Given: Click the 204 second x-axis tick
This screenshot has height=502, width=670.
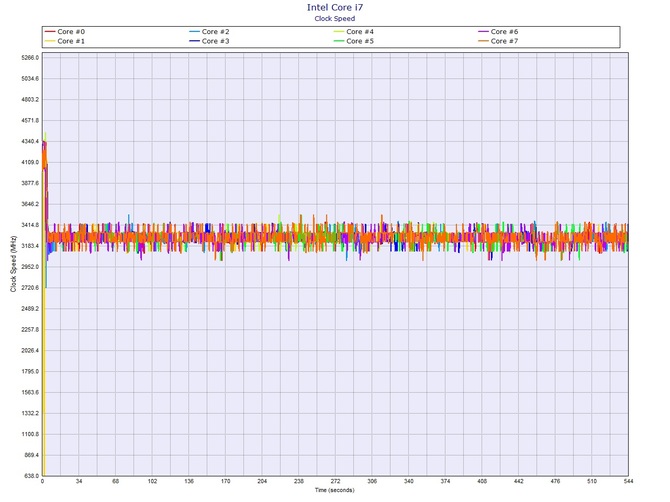Looking at the screenshot, I should [262, 481].
